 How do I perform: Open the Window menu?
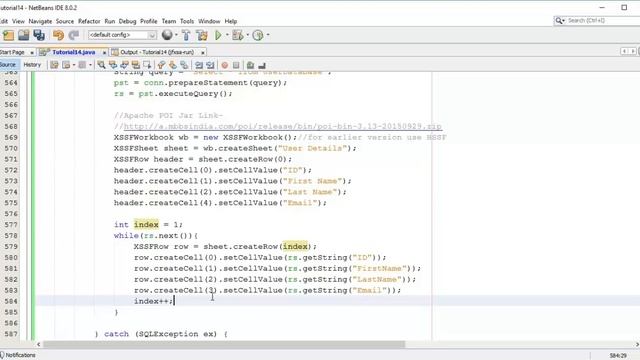[209, 21]
